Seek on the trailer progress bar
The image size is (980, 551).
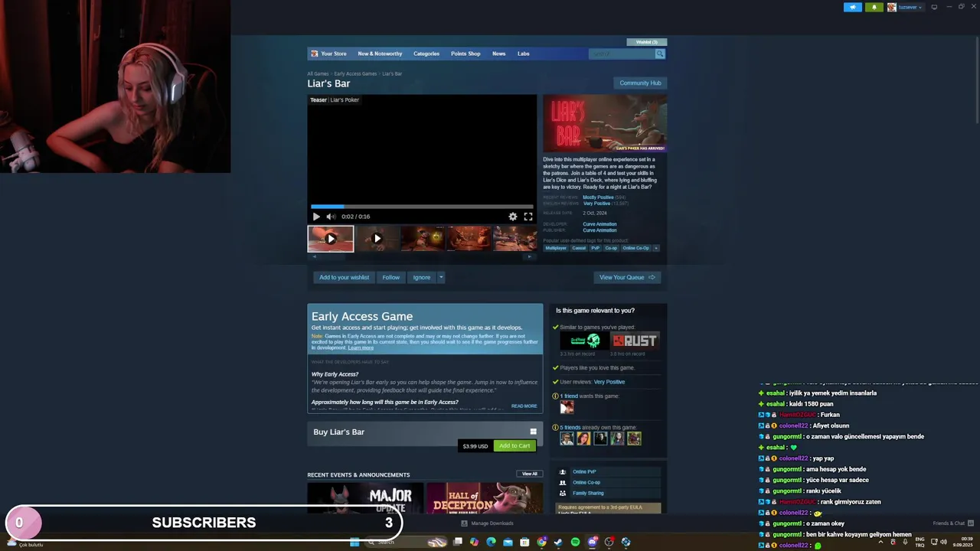[x=422, y=207]
